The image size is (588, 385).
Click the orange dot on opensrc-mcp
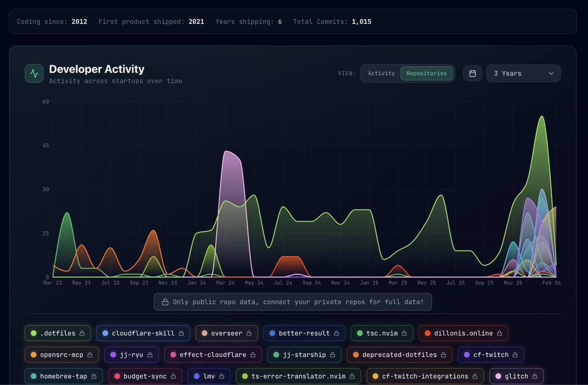[x=34, y=355]
